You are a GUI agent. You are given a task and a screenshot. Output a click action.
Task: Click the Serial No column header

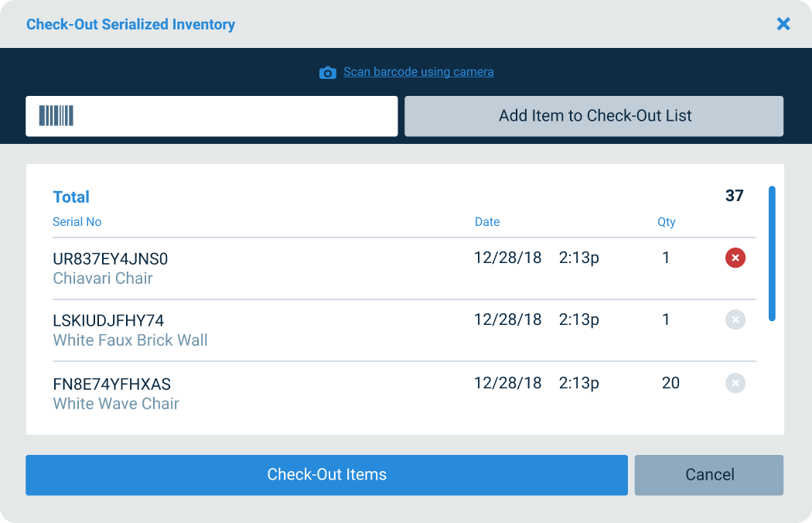pos(77,222)
